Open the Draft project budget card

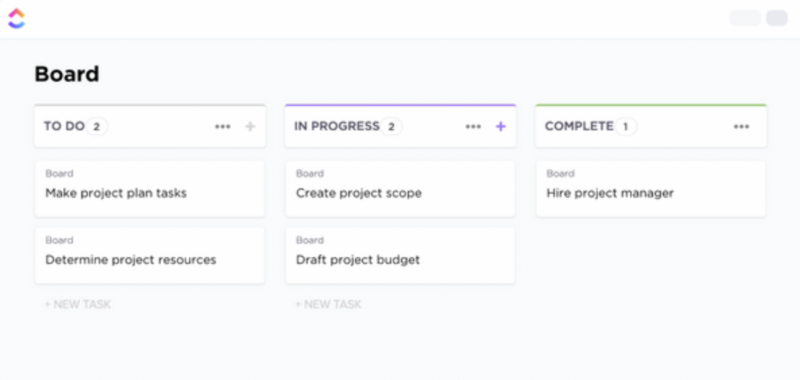401,256
